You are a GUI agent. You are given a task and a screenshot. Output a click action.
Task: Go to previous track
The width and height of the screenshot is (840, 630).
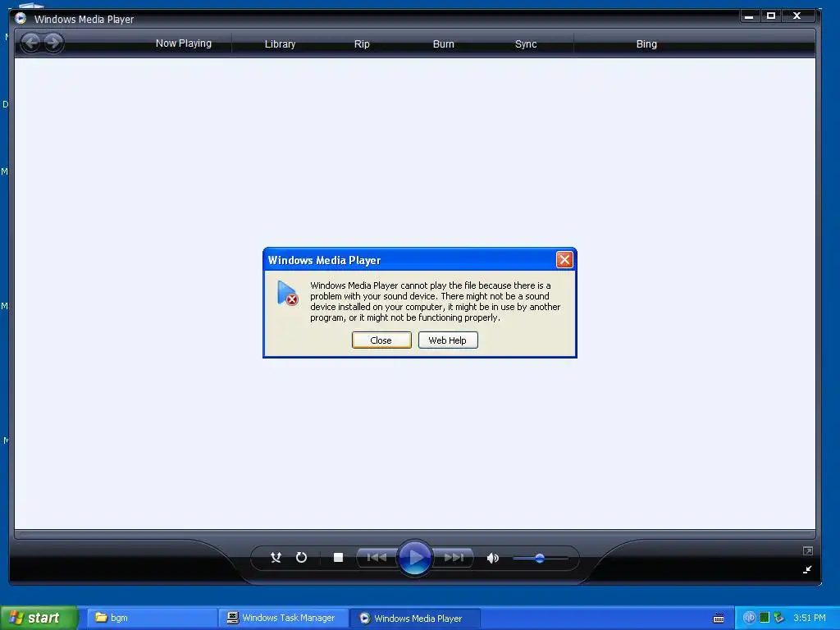coord(377,558)
